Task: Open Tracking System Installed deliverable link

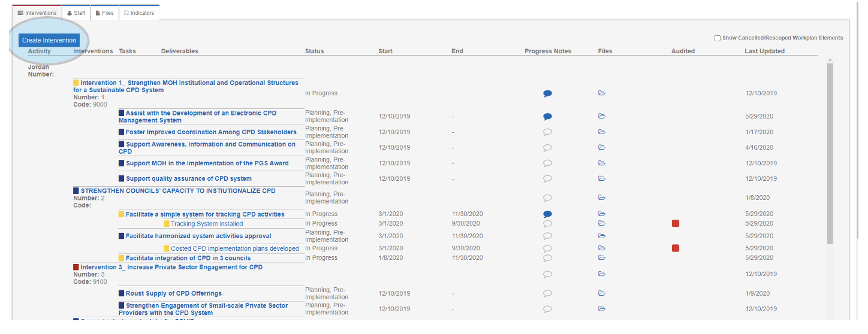Action: (207, 224)
